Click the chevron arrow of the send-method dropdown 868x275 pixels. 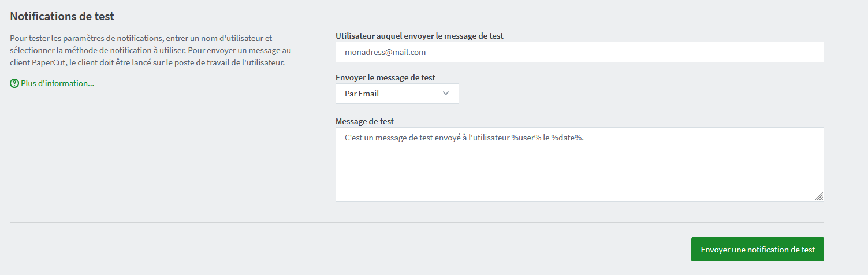coord(445,94)
